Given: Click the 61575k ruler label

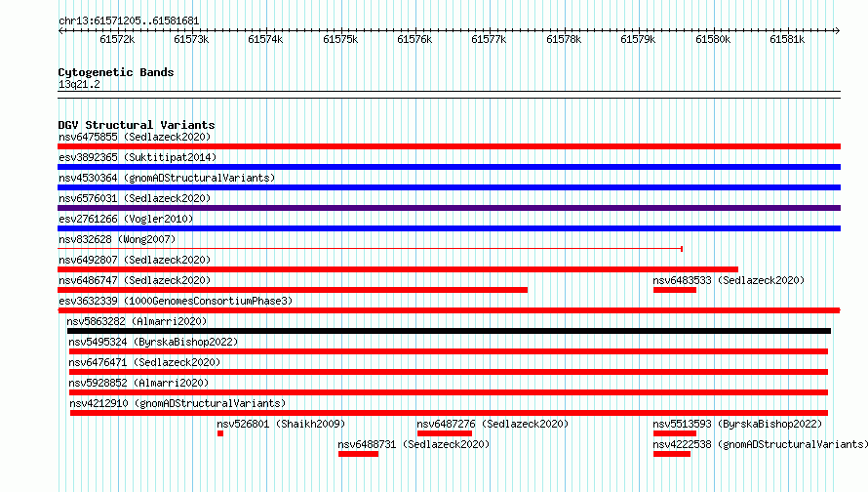Looking at the screenshot, I should tap(340, 39).
